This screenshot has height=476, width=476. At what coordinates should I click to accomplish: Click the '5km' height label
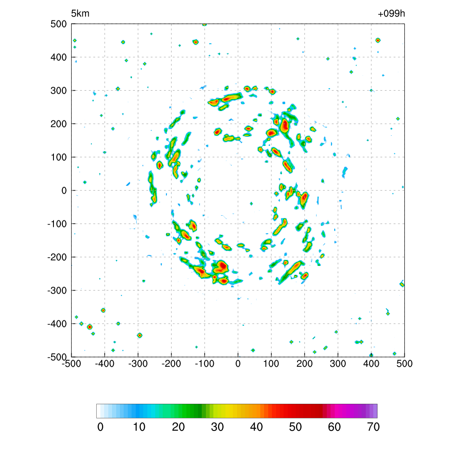coord(80,13)
